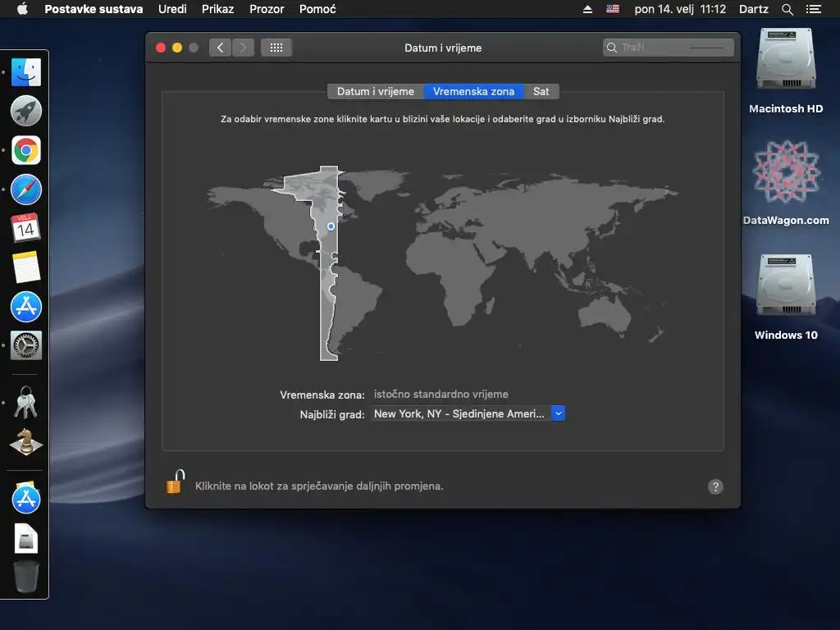Click the Najbliži grad: label
This screenshot has height=630, width=840.
[x=332, y=414]
